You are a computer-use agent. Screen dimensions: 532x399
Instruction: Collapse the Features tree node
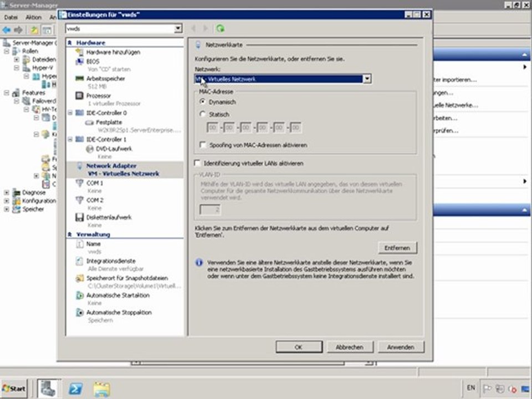coord(7,93)
